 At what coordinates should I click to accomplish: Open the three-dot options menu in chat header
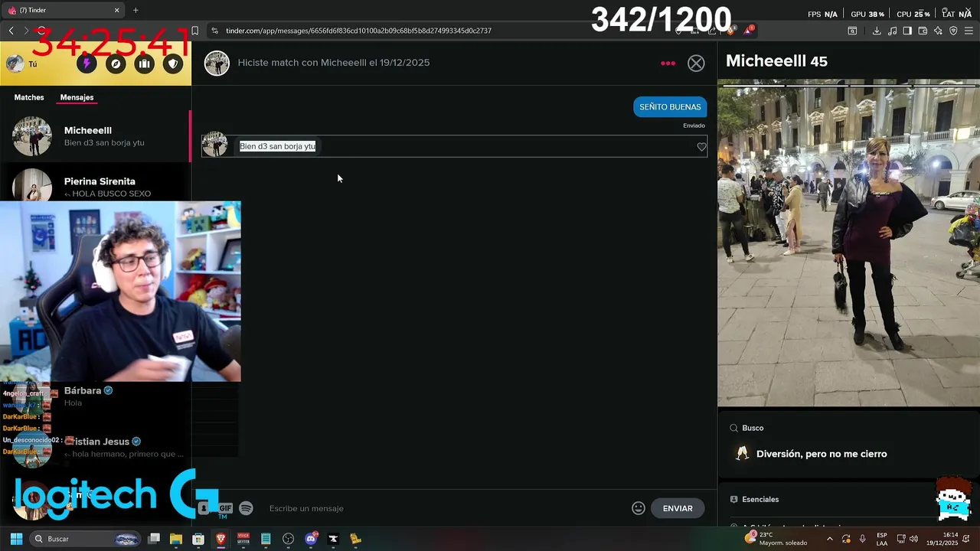click(668, 64)
